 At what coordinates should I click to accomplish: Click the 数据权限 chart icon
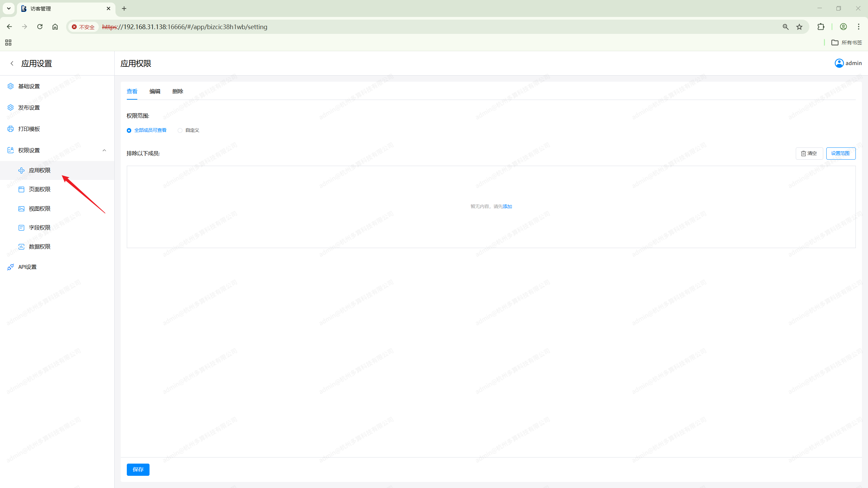click(x=21, y=247)
